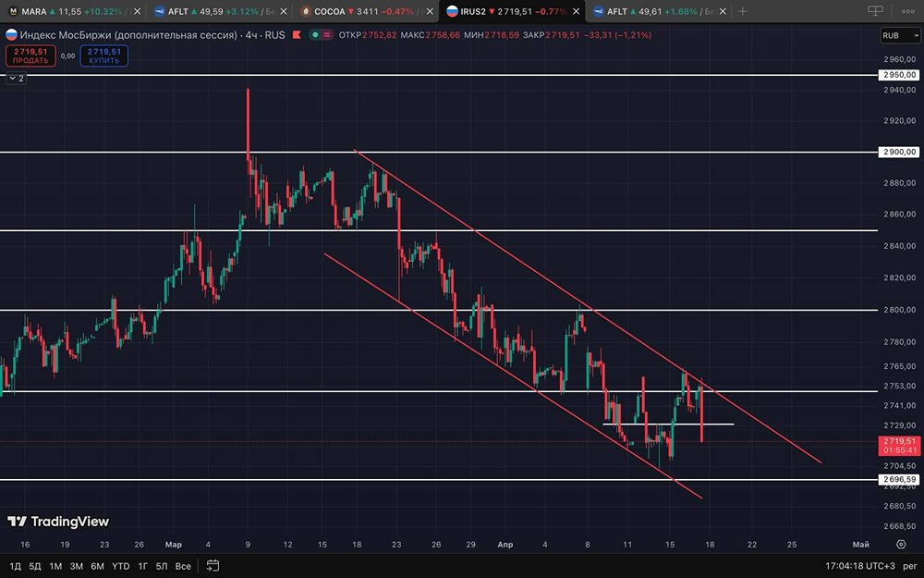Click the МИН value 2718,59
The image size is (924, 578).
click(x=502, y=35)
